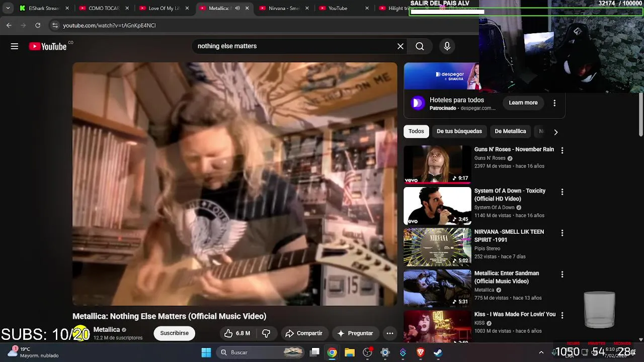Open the despegar Shakira ad banner
Screen dimensions: 644x362
(x=441, y=76)
